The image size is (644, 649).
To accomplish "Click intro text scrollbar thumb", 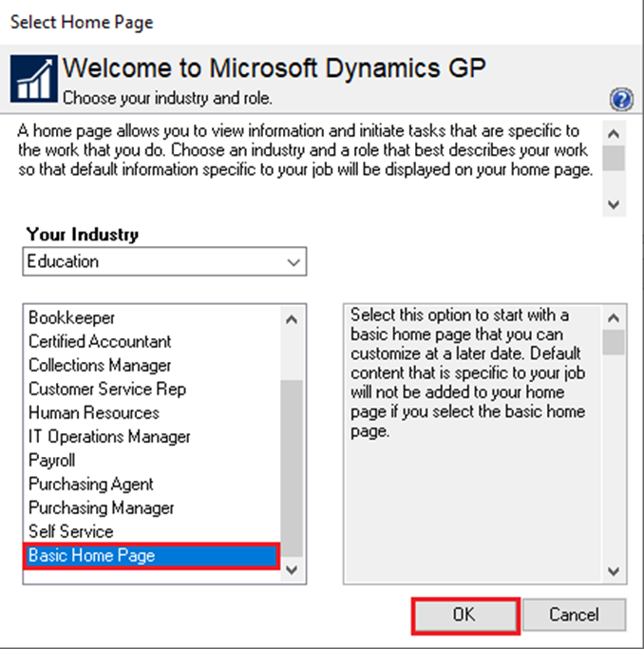I will click(614, 158).
